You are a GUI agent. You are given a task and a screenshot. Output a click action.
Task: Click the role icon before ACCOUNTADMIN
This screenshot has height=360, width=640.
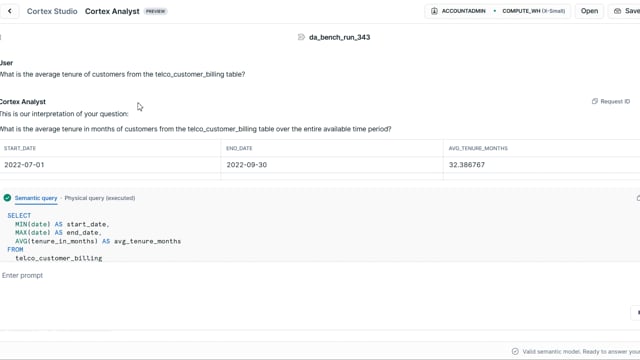[x=434, y=11]
